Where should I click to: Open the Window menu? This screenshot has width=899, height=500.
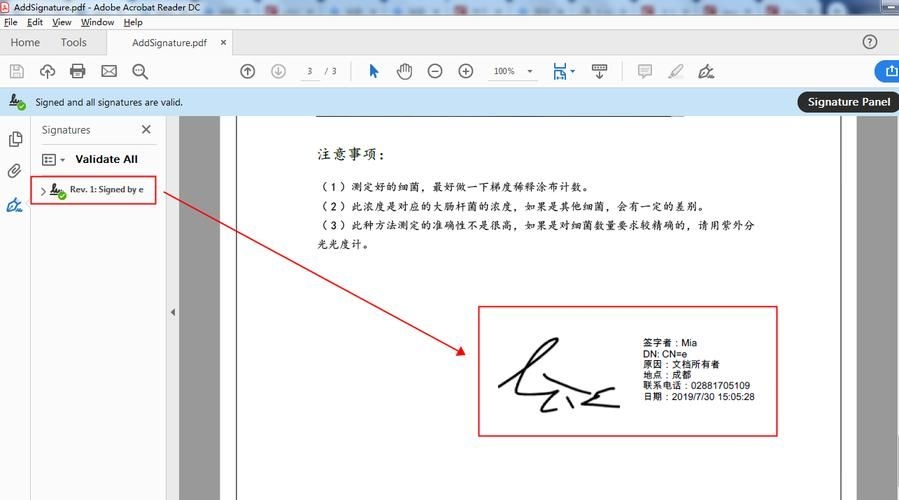click(97, 22)
